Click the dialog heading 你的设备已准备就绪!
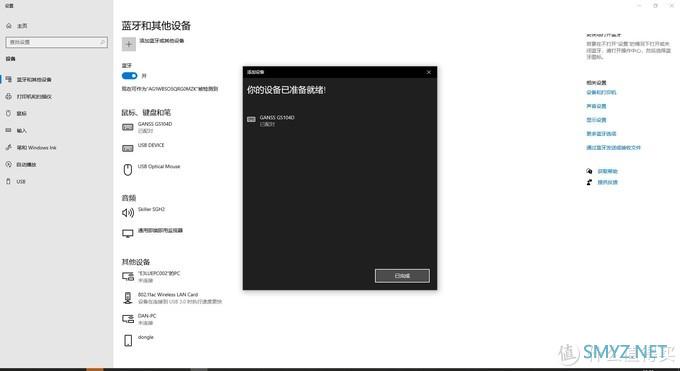 point(286,90)
